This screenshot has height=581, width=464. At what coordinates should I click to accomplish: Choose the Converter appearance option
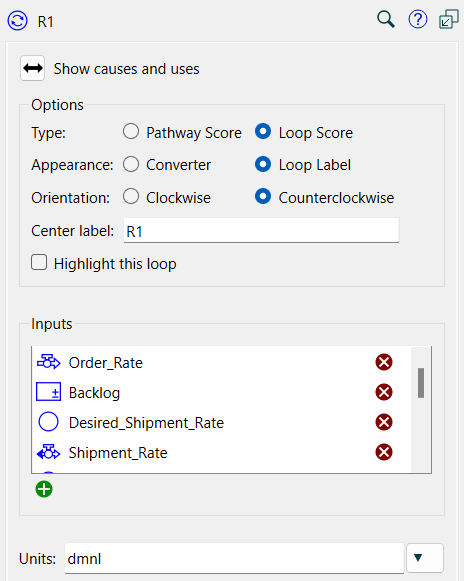point(131,164)
